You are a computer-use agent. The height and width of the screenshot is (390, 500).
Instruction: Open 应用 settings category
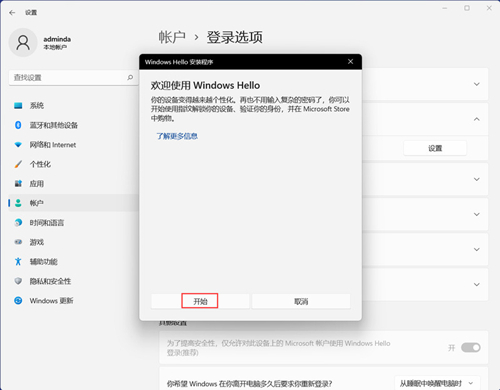point(73,183)
